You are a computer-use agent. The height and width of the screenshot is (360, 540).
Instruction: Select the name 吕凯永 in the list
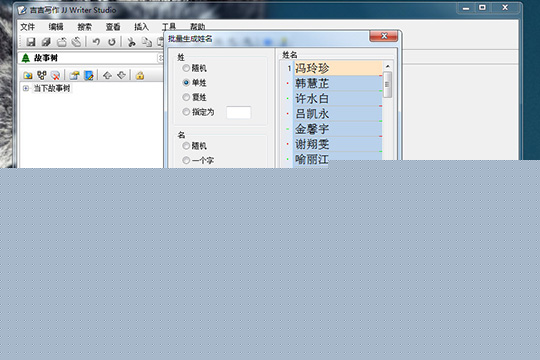(x=338, y=114)
